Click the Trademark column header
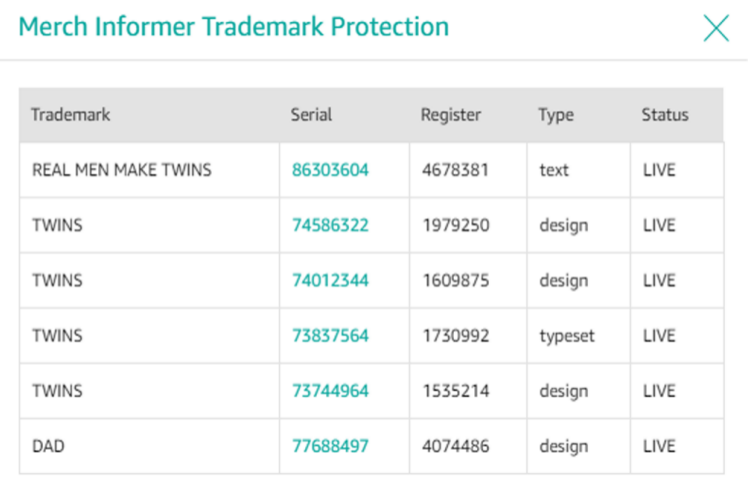Viewport: 748px width, 493px height. (x=71, y=115)
